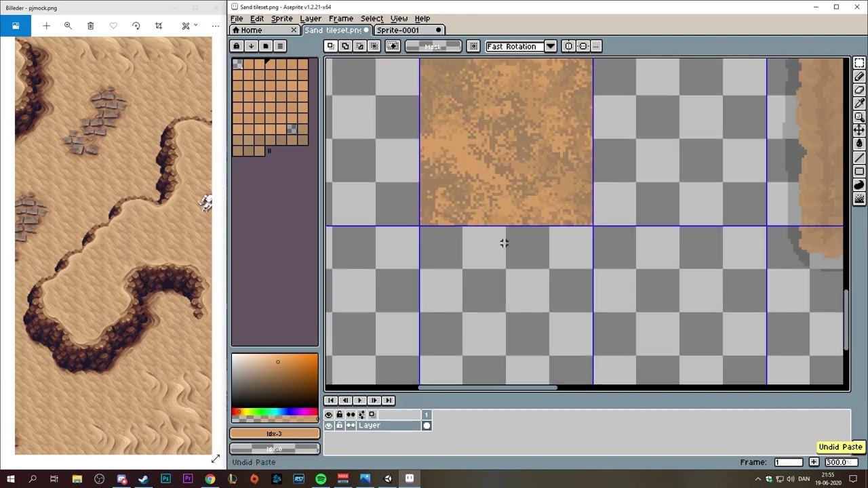Click the foreground color Idx-3 swatch

tap(275, 434)
